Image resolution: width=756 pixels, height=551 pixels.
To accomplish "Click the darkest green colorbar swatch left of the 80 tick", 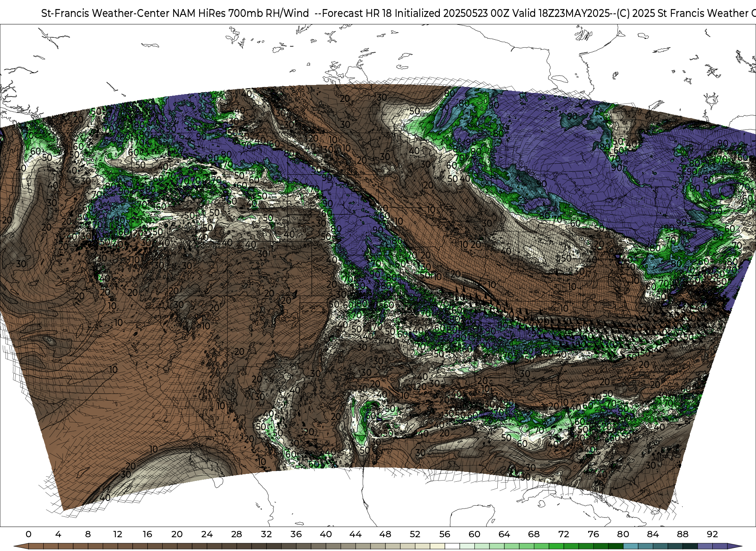I will coord(615,546).
